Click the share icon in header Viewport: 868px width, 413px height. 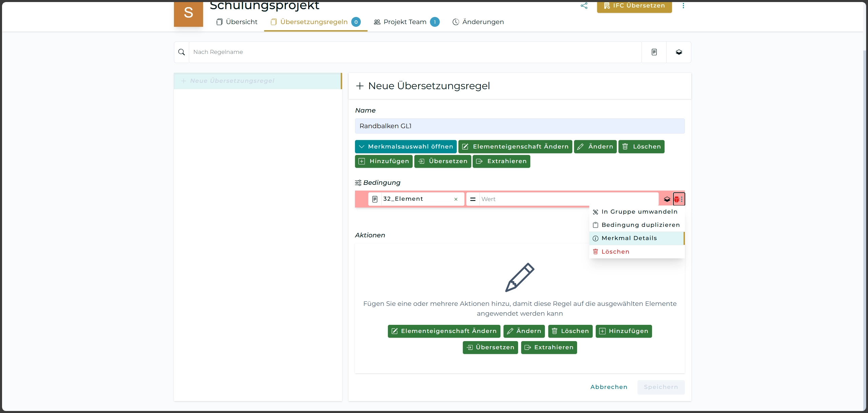(x=584, y=5)
